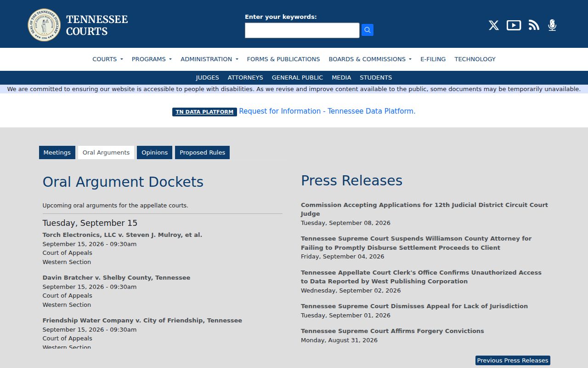
Task: Select Attorneys in the audience bar
Action: point(245,77)
